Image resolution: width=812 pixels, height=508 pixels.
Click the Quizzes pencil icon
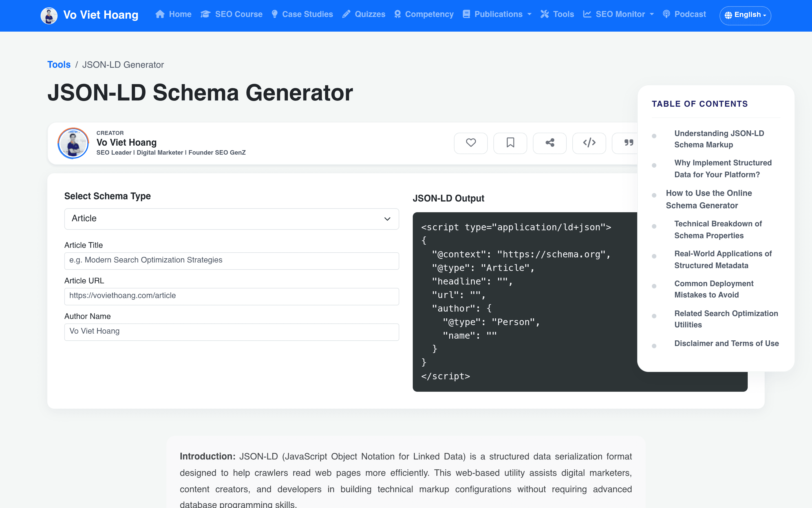346,14
